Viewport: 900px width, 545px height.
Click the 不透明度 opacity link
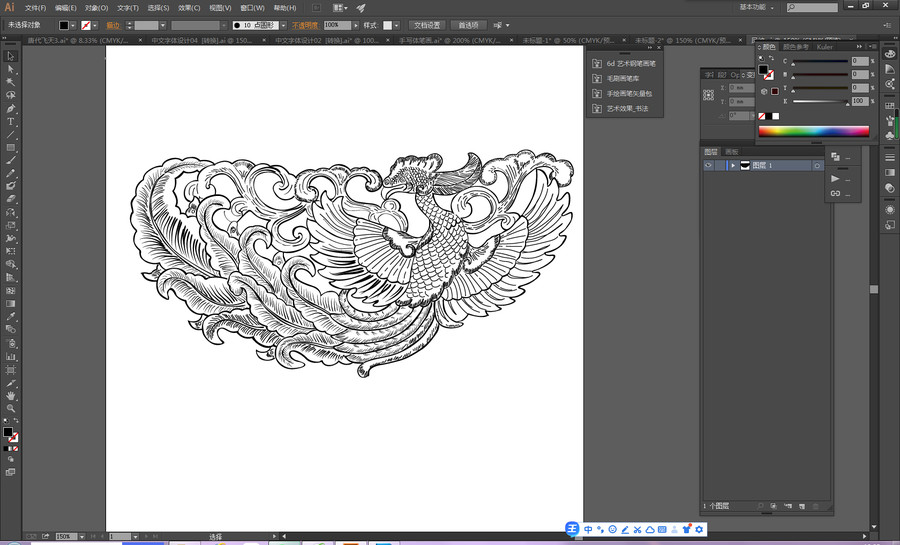305,25
